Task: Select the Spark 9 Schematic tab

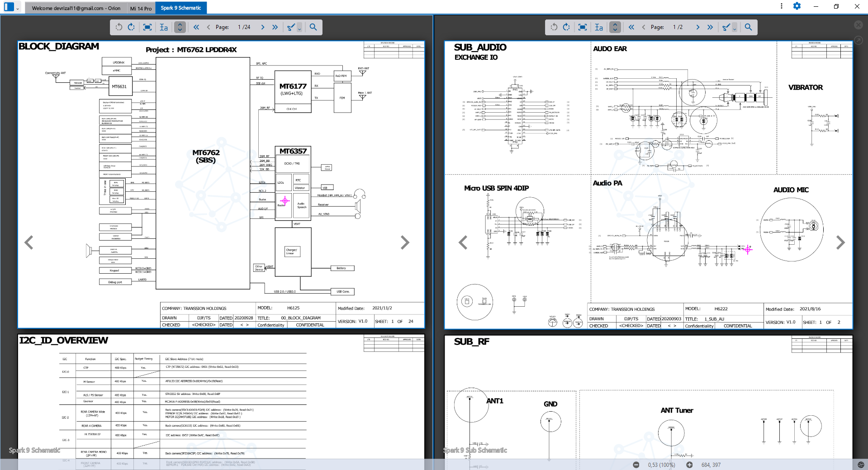Action: 181,8
